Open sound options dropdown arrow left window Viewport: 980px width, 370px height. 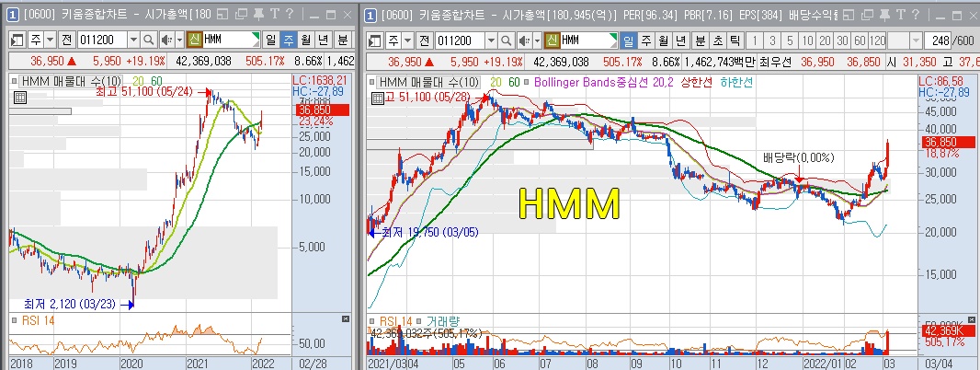(x=179, y=40)
